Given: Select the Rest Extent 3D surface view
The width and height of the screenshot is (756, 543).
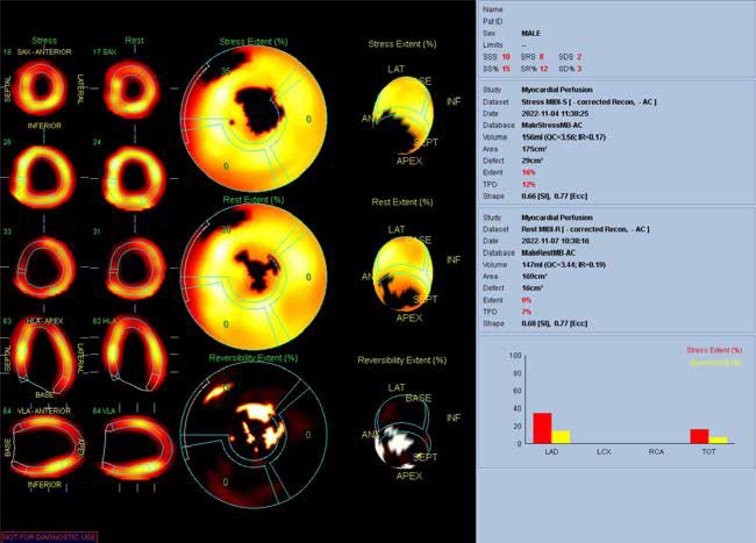Looking at the screenshot, I should (x=403, y=274).
